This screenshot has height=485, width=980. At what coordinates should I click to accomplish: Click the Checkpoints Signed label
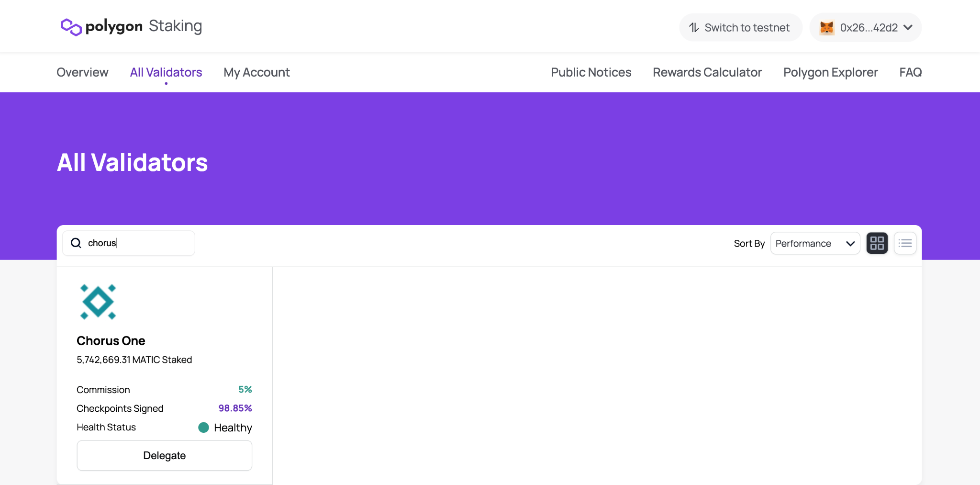click(120, 408)
